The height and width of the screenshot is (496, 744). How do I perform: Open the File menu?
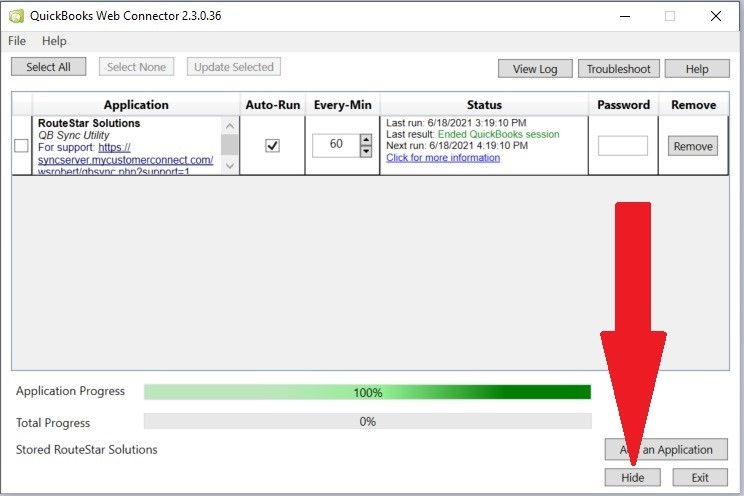pyautogui.click(x=17, y=41)
